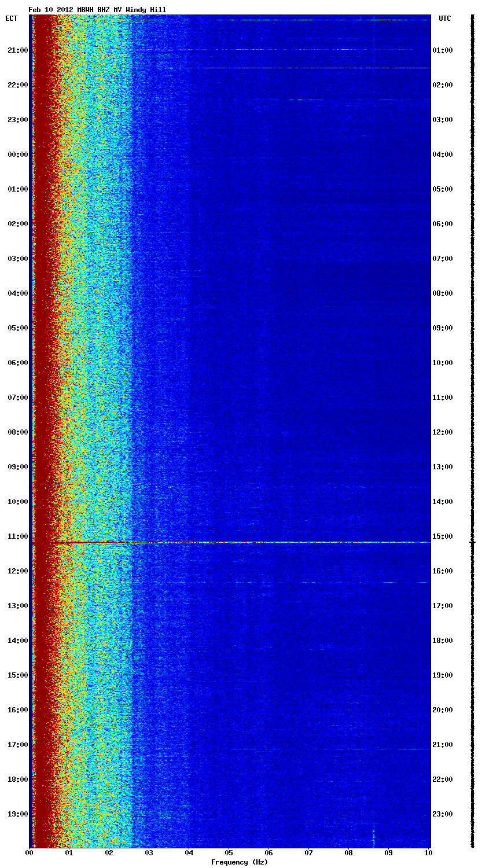Screen dimensions: 493x868
Task: Select the 01:00 label on ECT axis
Action: 17,189
